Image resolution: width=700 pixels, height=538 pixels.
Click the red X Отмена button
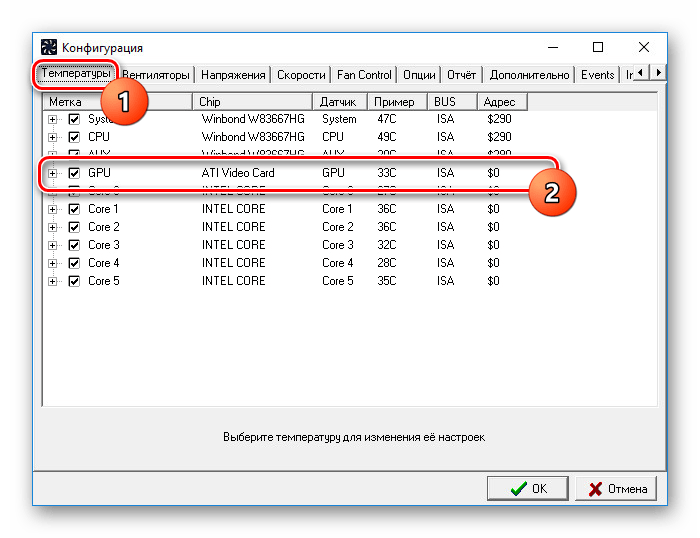(x=616, y=488)
